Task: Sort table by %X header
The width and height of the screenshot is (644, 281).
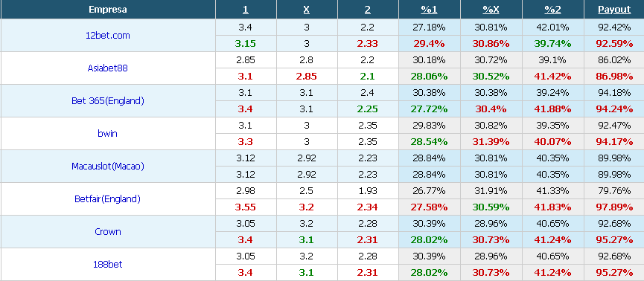Action: coord(491,10)
